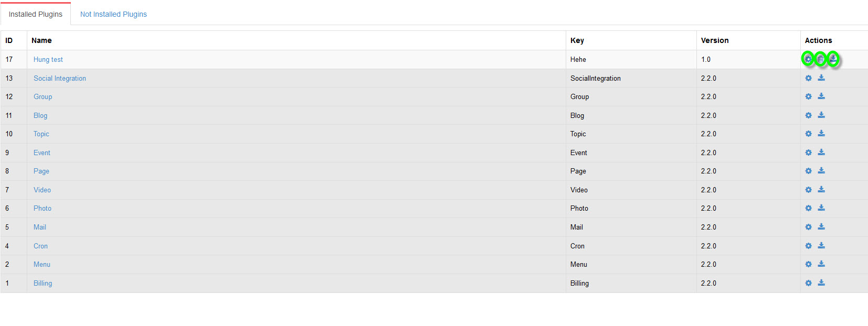Click the download icon in Billing row
The image size is (868, 326).
(821, 283)
